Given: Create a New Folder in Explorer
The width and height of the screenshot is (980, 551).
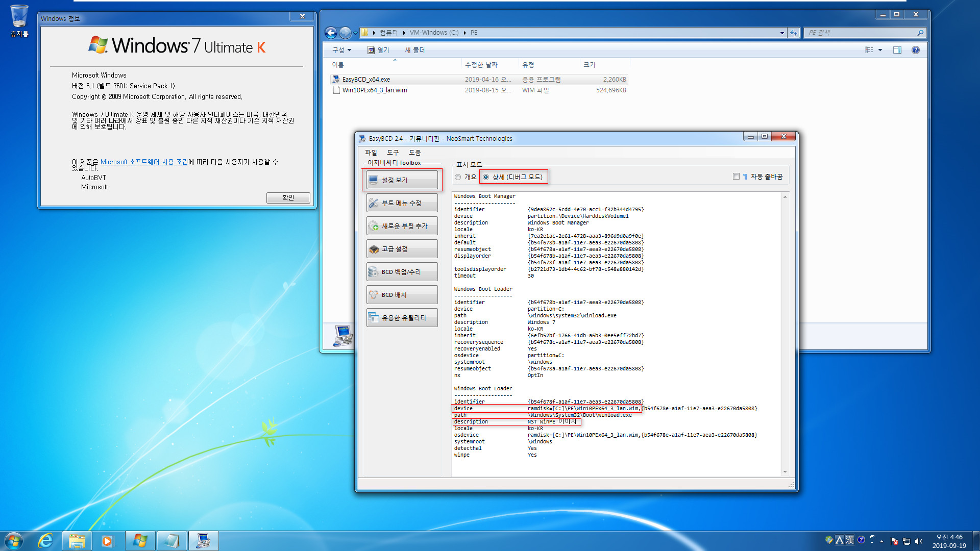Looking at the screenshot, I should pyautogui.click(x=414, y=50).
